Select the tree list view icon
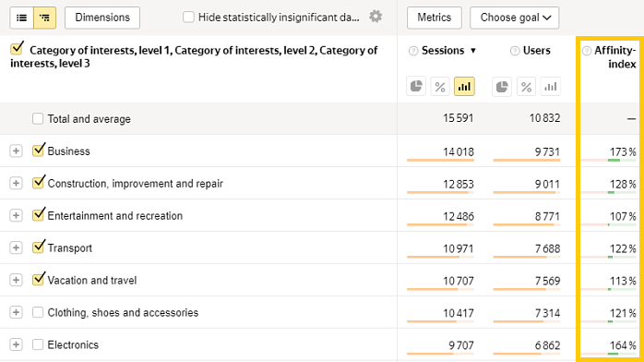The width and height of the screenshot is (644, 362). click(45, 18)
